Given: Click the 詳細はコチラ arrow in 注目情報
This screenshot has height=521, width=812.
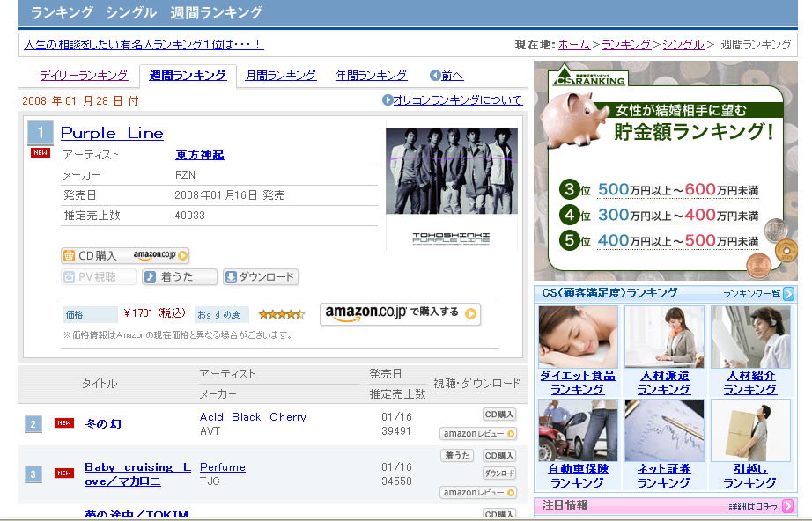Looking at the screenshot, I should click(788, 505).
